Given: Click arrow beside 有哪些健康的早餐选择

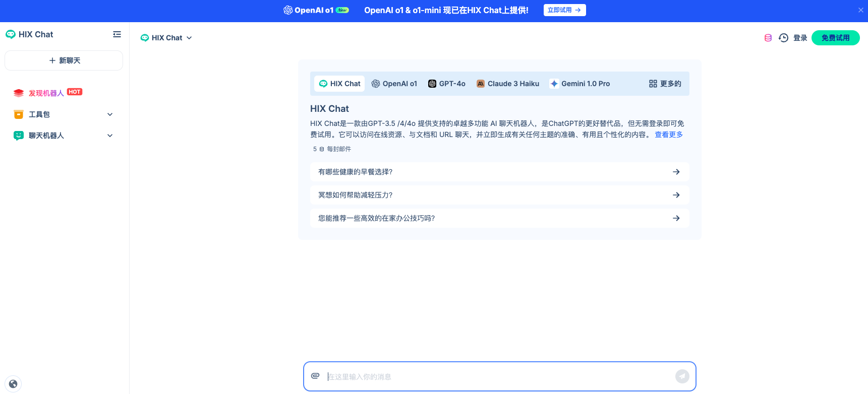Looking at the screenshot, I should (676, 172).
